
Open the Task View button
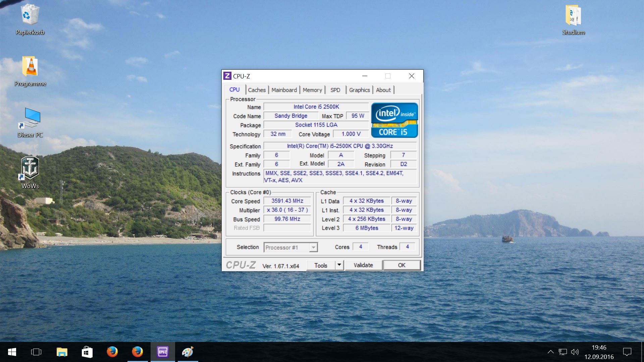click(36, 352)
